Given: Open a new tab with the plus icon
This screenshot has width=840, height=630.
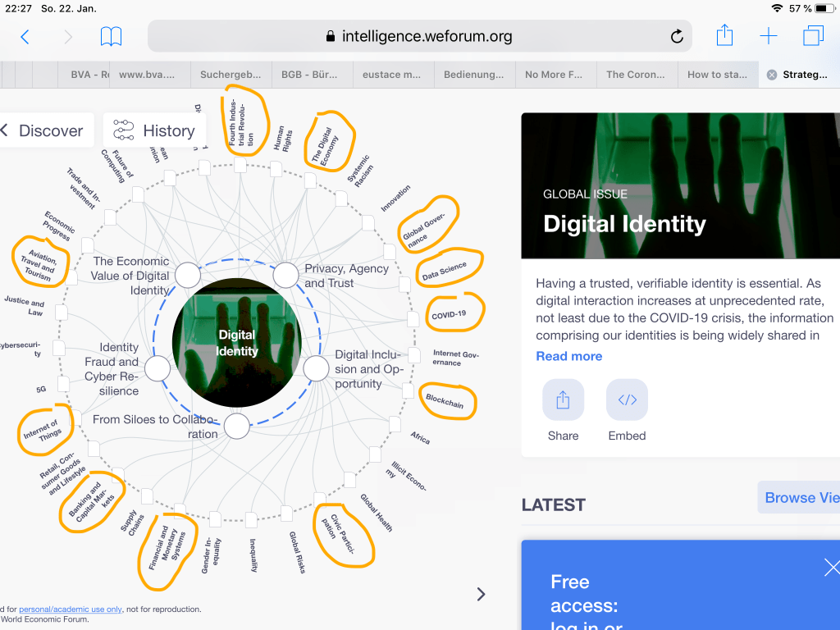Looking at the screenshot, I should pyautogui.click(x=768, y=36).
